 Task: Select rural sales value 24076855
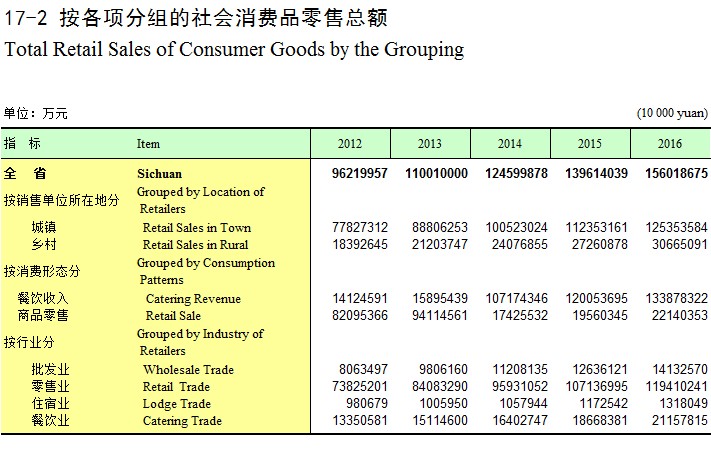(x=520, y=244)
